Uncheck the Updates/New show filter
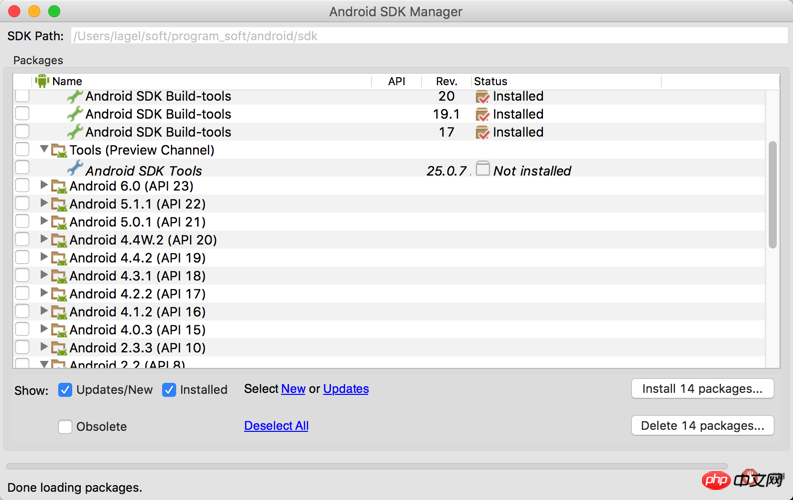Image resolution: width=793 pixels, height=500 pixels. click(x=65, y=390)
